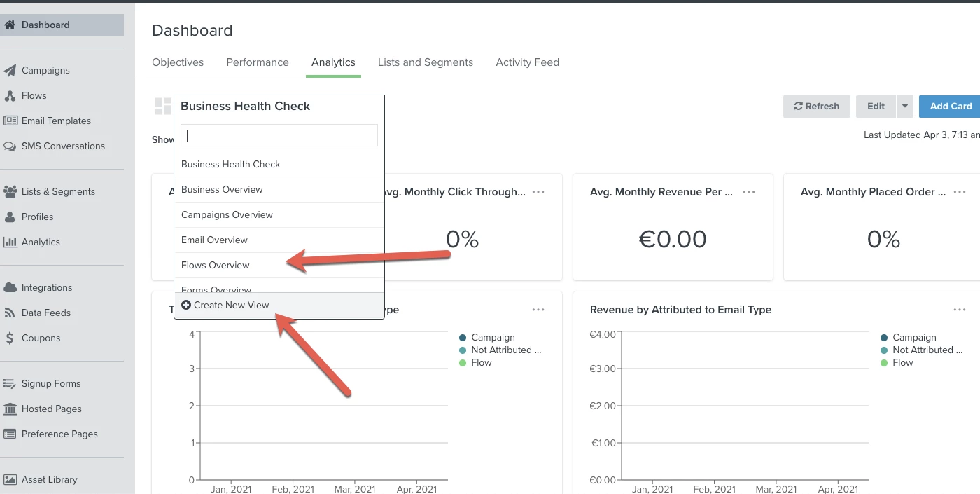980x494 pixels.
Task: Click the view search input field
Action: tap(279, 135)
